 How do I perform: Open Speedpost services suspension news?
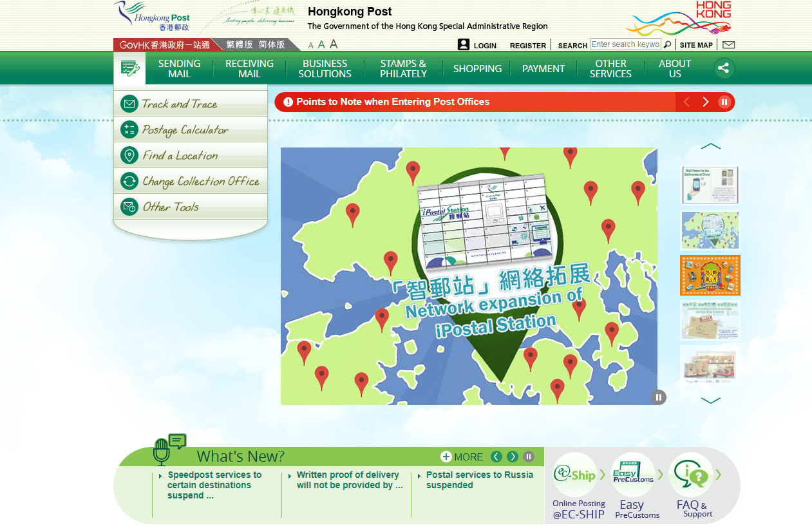(214, 485)
